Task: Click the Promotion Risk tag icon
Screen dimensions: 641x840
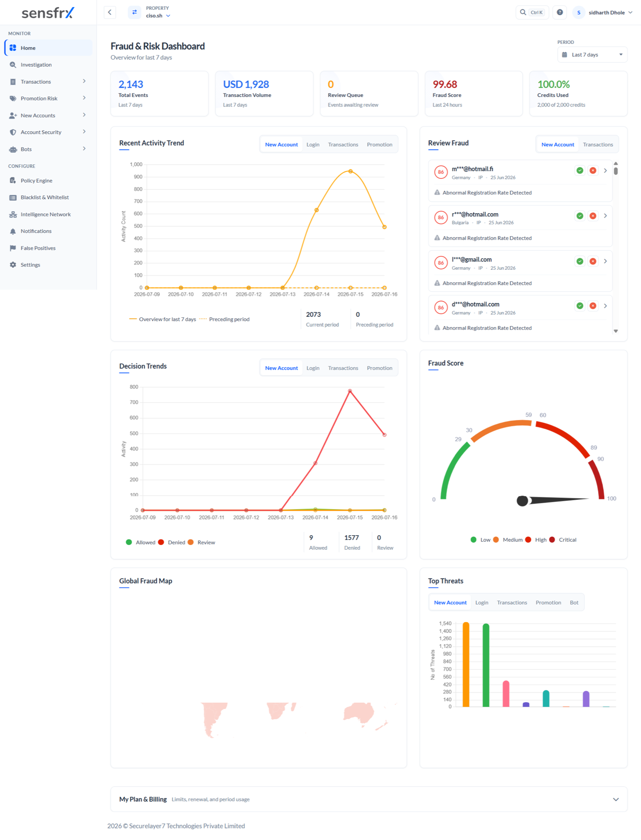Action: tap(13, 98)
